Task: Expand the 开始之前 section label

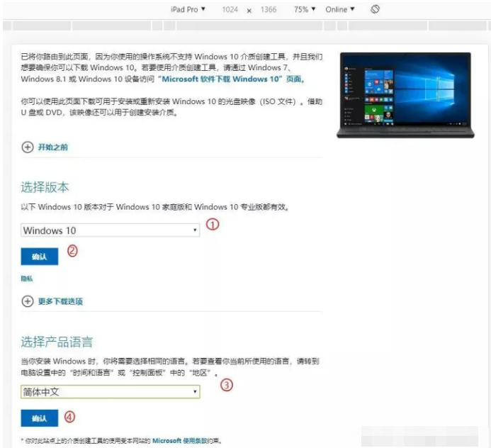Action: [x=52, y=147]
